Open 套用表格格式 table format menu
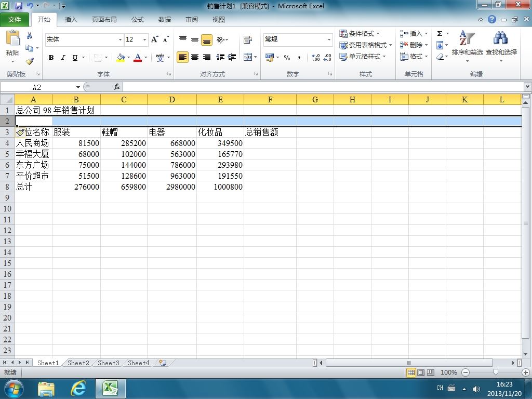This screenshot has height=399, width=532. point(365,45)
